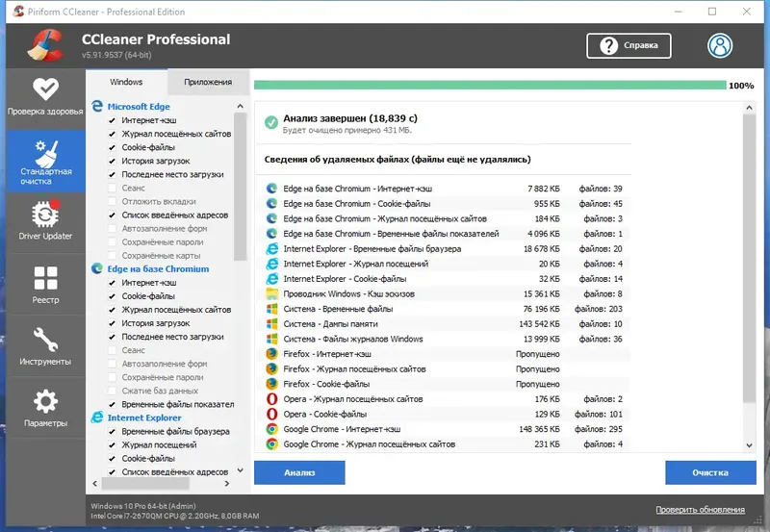Click left arrow of horizontal tree scrollbar
The image size is (770, 532).
pyautogui.click(x=94, y=483)
